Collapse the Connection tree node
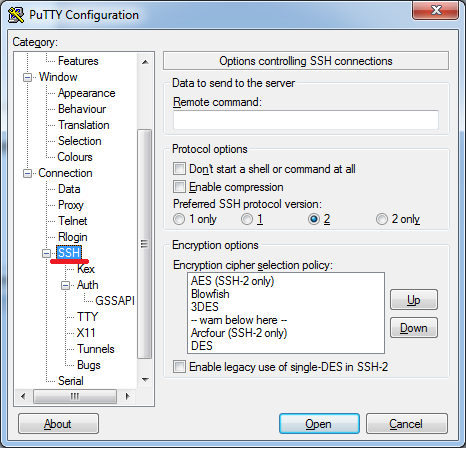 point(27,174)
